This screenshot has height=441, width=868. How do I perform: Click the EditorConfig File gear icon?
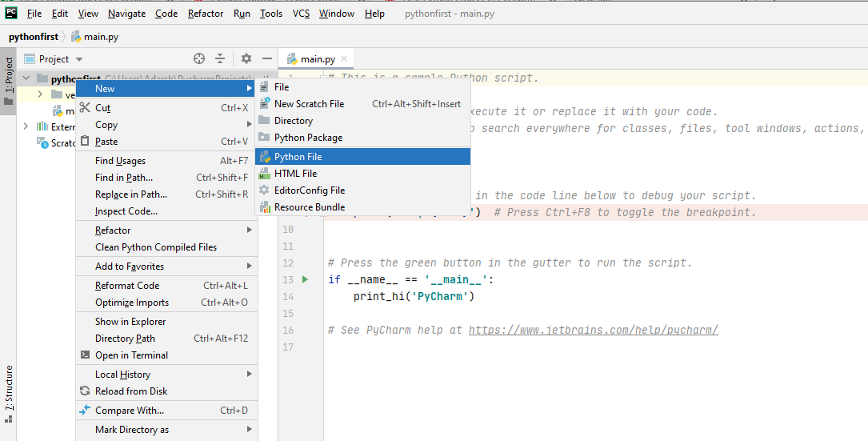[265, 190]
